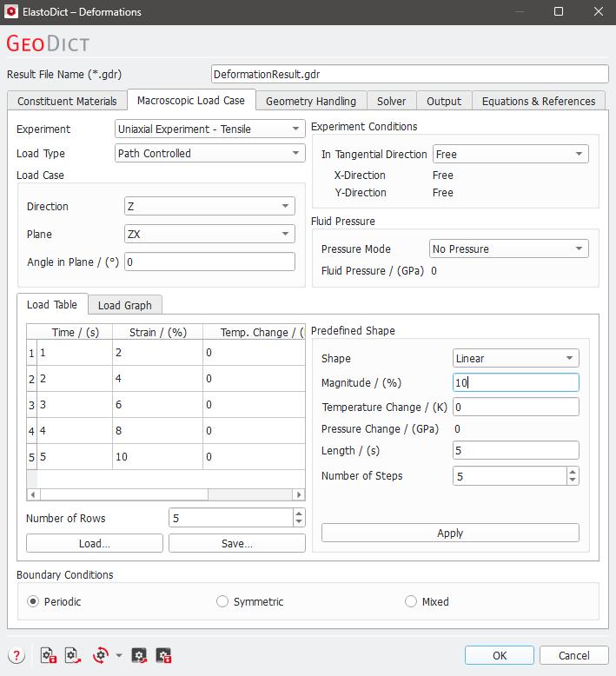The image size is (616, 676).
Task: Click the ElastoDict app icon in title bar
Action: (11, 11)
